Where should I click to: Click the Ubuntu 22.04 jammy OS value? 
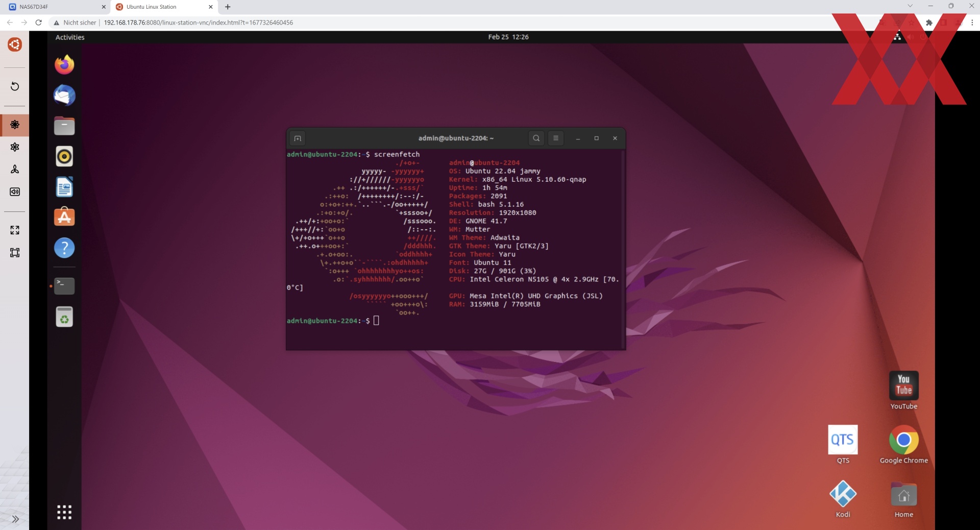(x=503, y=171)
